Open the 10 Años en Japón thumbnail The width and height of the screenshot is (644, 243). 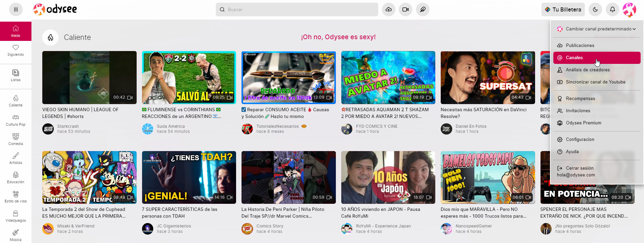coord(388,177)
